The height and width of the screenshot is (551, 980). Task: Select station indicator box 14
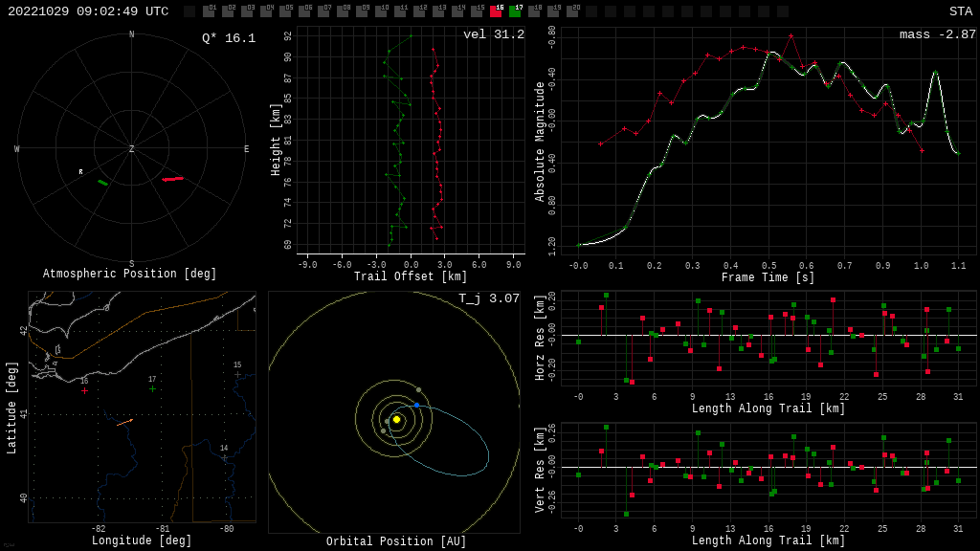[457, 11]
